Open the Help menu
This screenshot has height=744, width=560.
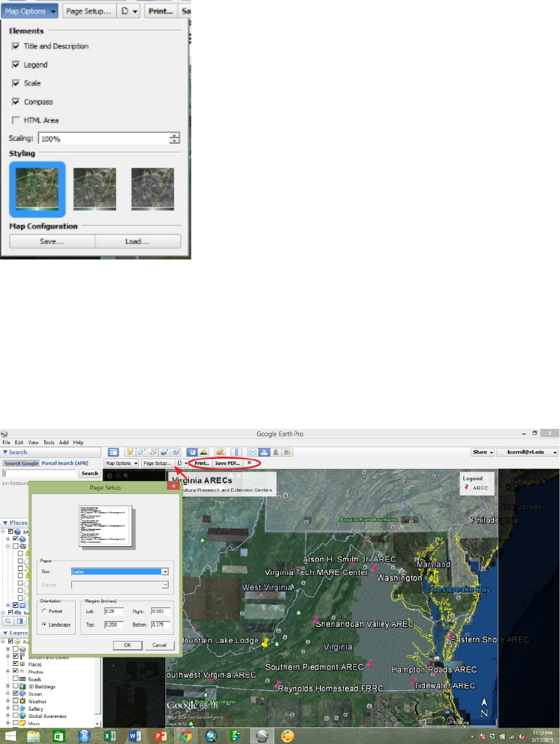coord(78,442)
